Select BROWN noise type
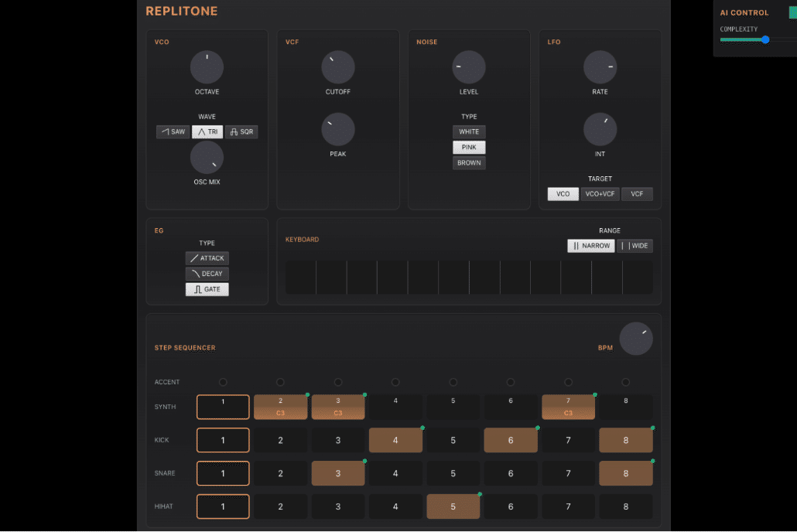This screenshot has width=797, height=532. (x=469, y=163)
